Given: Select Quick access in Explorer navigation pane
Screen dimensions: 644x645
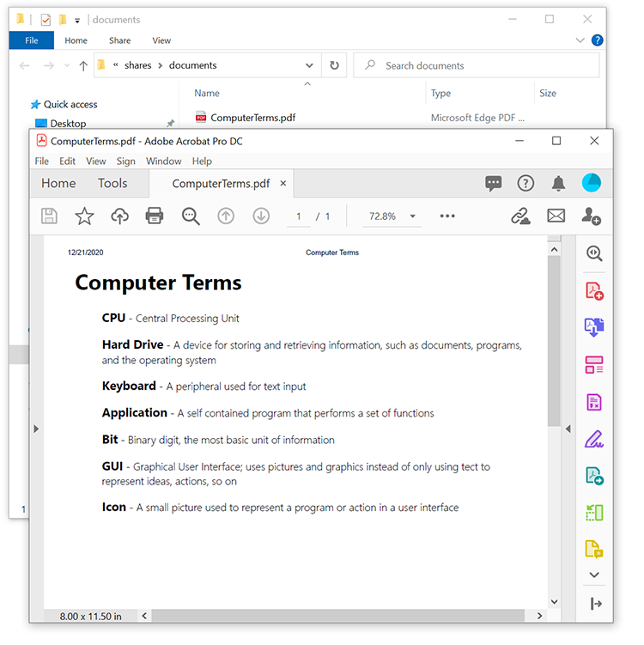Looking at the screenshot, I should 64,105.
